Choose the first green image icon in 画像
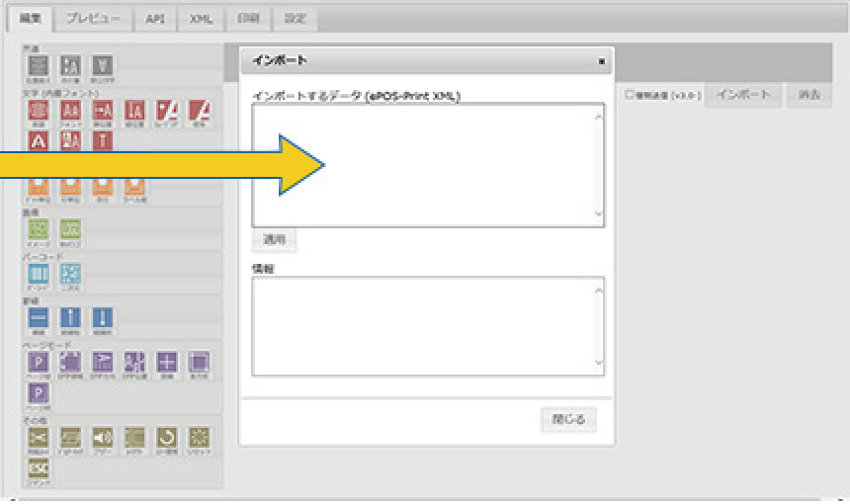 coord(39,229)
